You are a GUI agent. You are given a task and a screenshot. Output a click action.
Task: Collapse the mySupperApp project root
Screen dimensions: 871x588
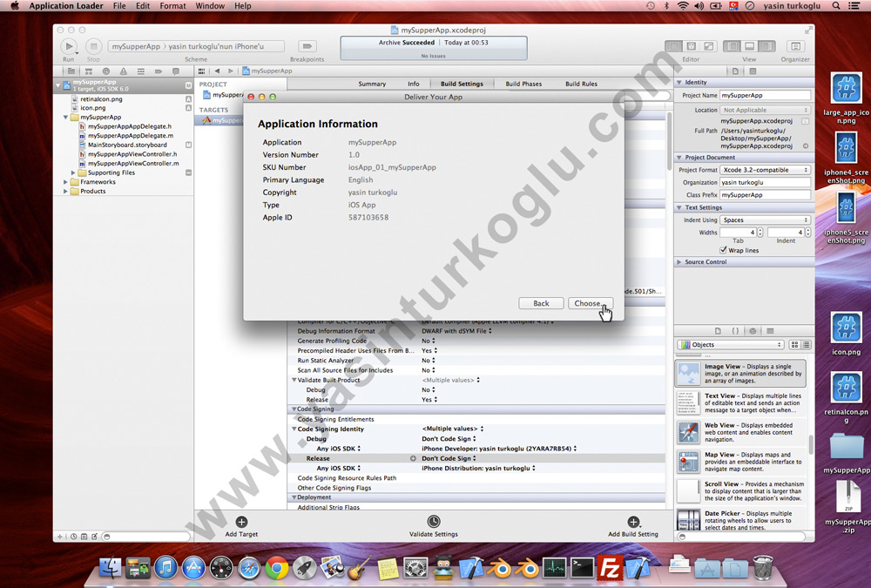pos(57,85)
